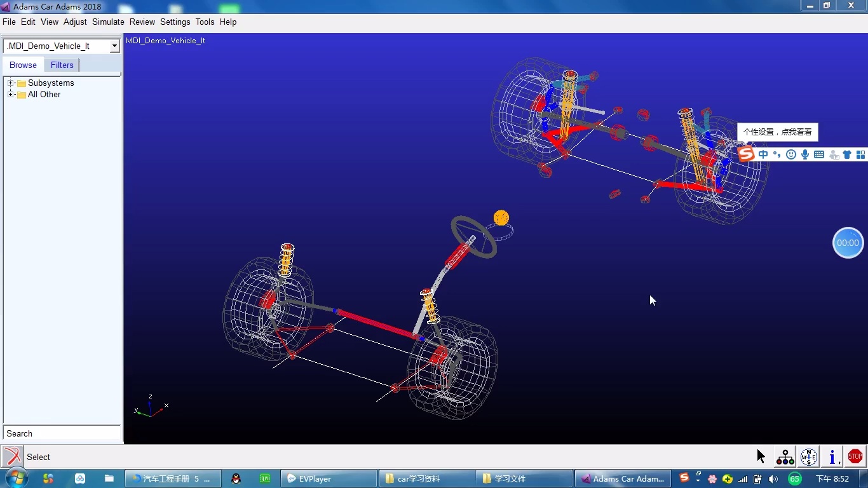Click the Sogou personalization settings tooltip
This screenshot has height=488, width=868.
(777, 132)
